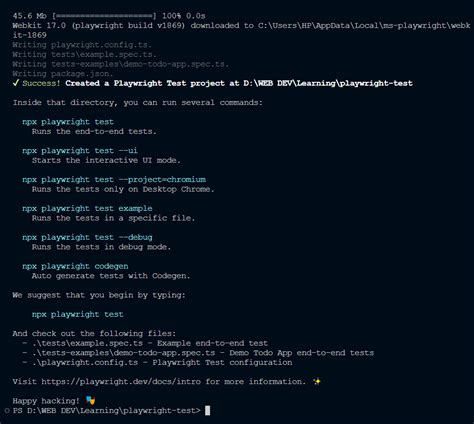Click the Writing playwright.config.ts log line
This screenshot has width=474, height=424.
point(82,45)
